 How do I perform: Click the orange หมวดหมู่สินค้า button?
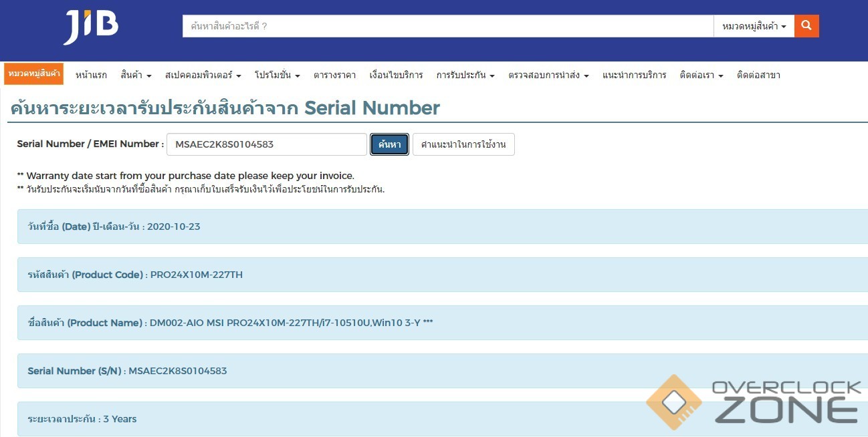coord(34,74)
